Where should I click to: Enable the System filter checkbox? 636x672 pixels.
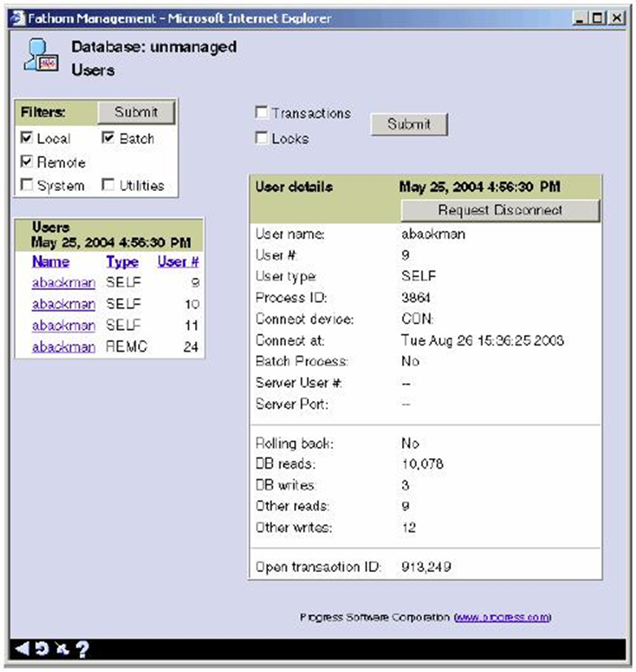tap(27, 185)
